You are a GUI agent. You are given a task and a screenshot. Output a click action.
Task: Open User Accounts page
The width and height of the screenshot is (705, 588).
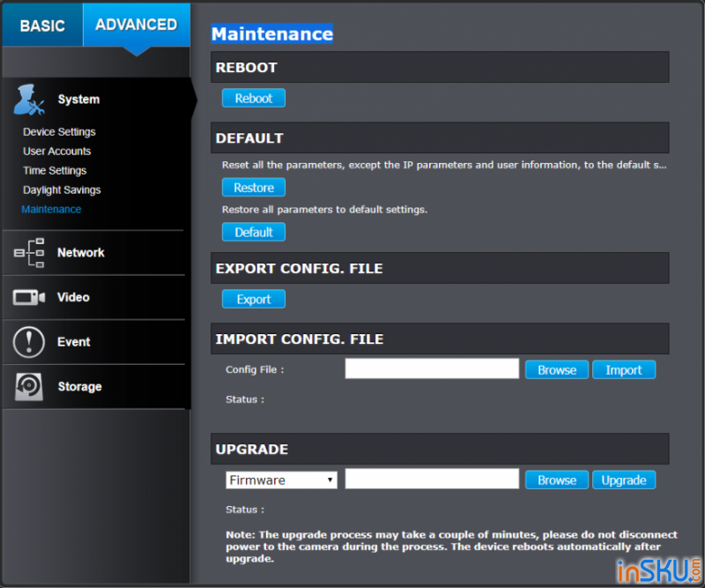point(56,151)
